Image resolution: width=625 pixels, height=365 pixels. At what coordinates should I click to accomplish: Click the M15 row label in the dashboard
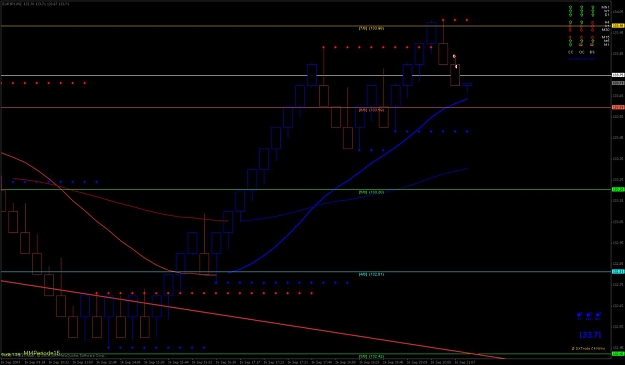pos(606,37)
